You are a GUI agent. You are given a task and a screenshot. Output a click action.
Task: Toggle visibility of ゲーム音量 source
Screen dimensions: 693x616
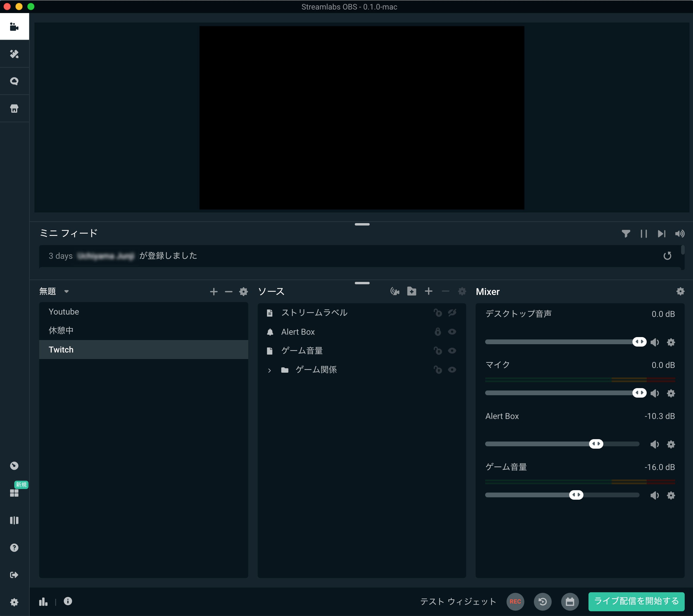click(x=452, y=351)
